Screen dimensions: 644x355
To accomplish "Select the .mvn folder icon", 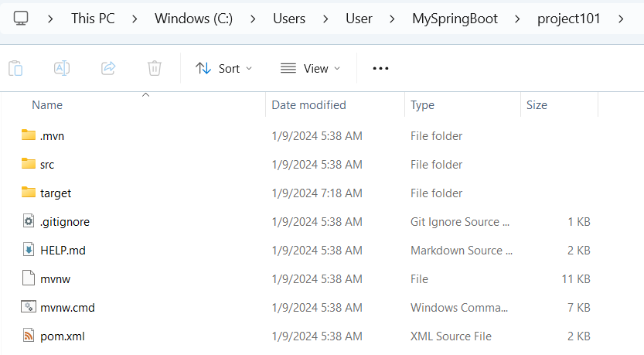I will click(29, 135).
